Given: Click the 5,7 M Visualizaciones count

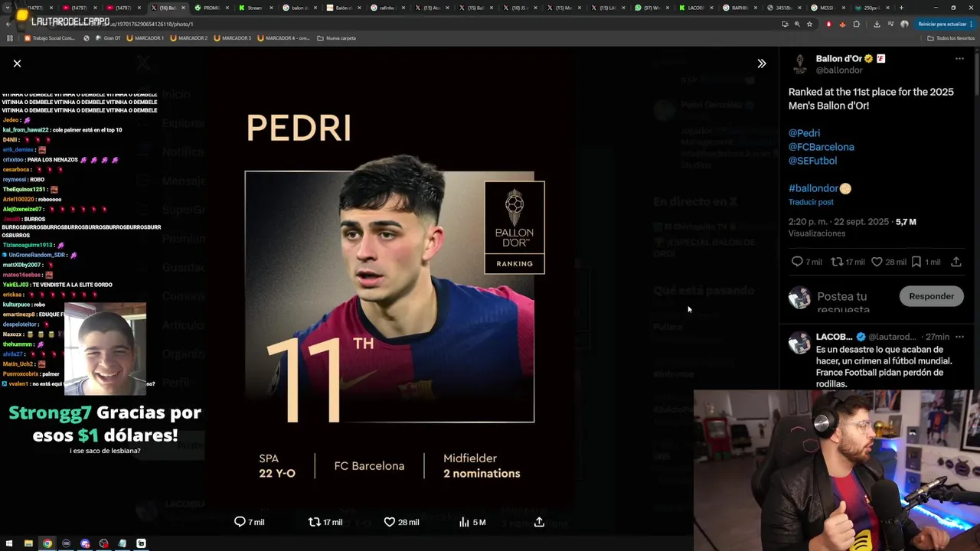Looking at the screenshot, I should click(x=906, y=222).
